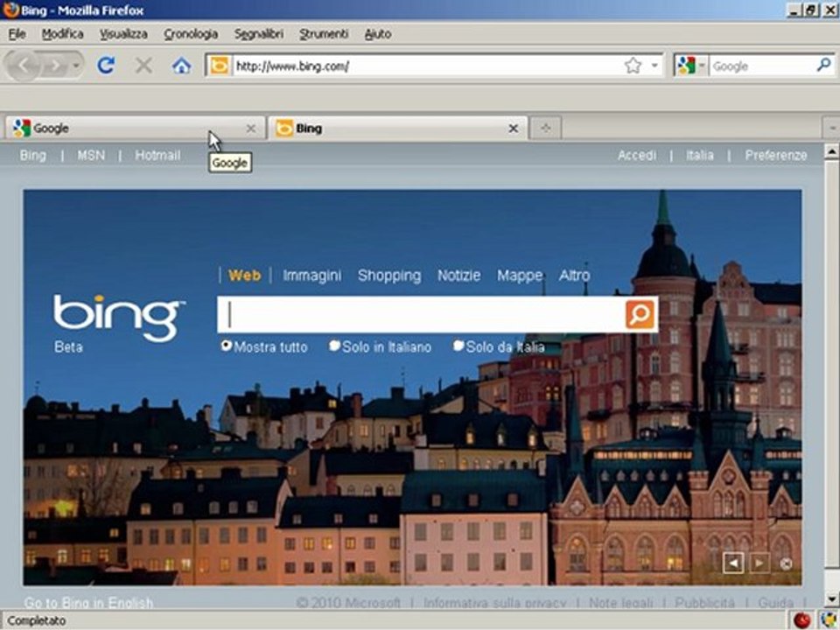Close the Bing tab

(x=514, y=129)
